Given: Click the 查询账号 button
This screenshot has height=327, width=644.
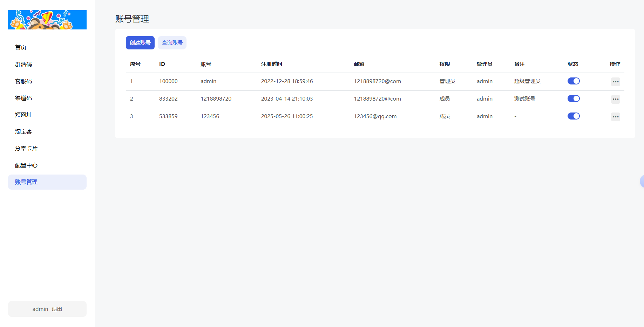Looking at the screenshot, I should click(172, 43).
